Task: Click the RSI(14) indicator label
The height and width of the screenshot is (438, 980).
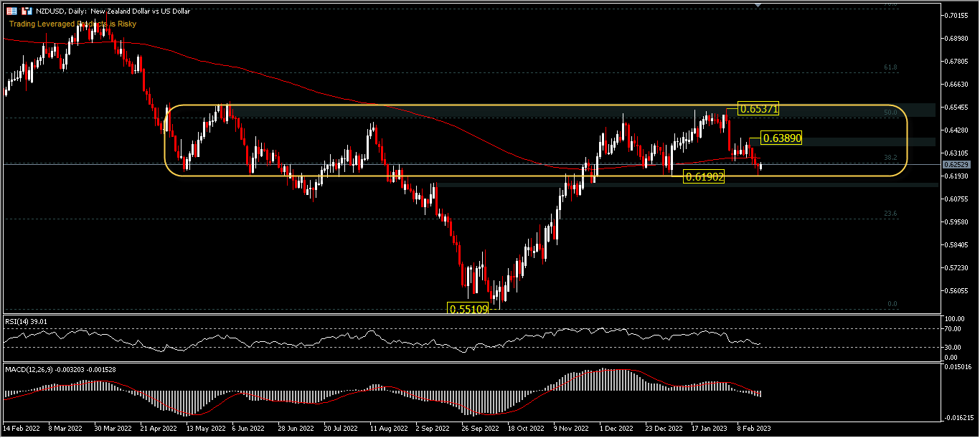Action: click(x=26, y=322)
